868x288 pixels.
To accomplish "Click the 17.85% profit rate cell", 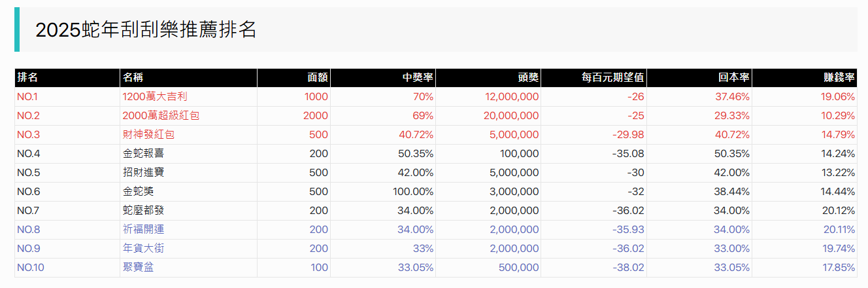I will coord(805,268).
